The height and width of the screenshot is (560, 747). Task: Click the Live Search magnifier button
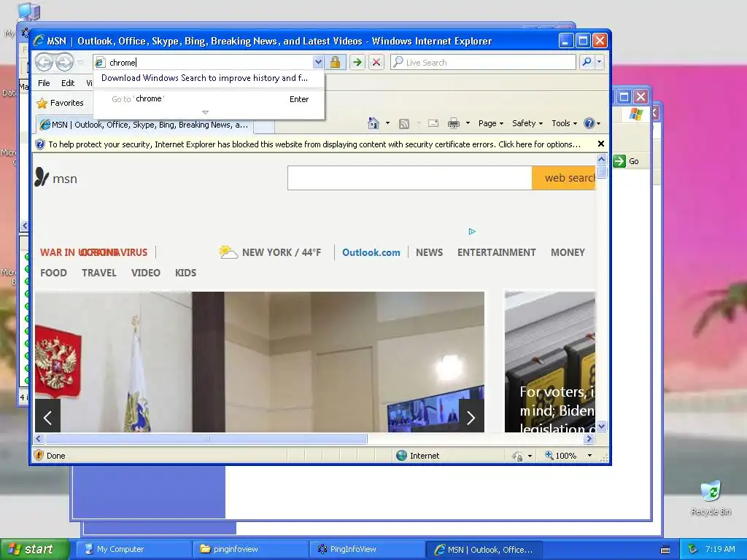point(587,63)
